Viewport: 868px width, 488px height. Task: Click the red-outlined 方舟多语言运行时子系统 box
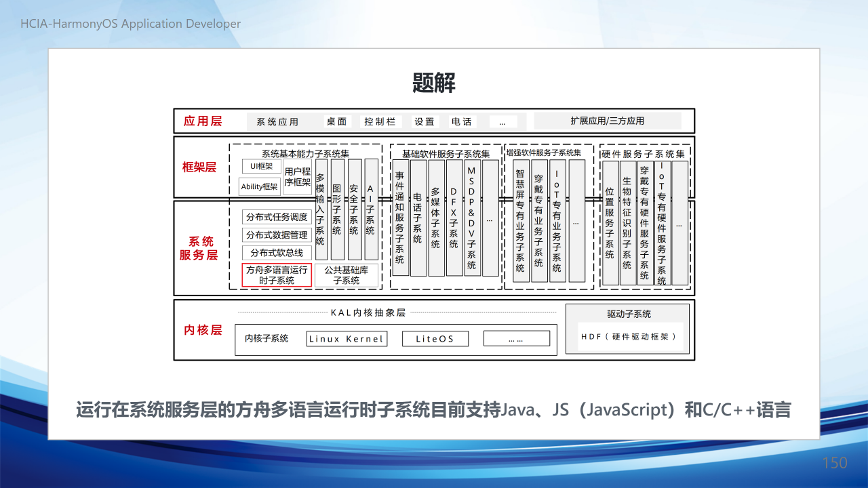tap(277, 274)
